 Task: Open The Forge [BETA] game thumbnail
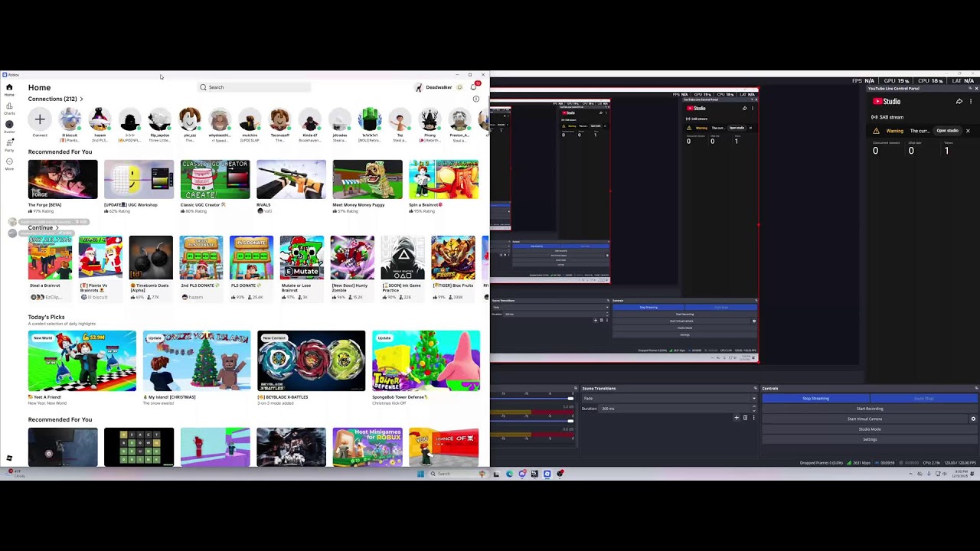(63, 180)
